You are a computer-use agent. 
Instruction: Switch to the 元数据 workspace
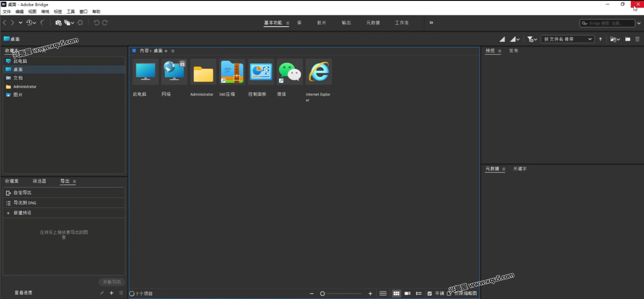pos(373,23)
